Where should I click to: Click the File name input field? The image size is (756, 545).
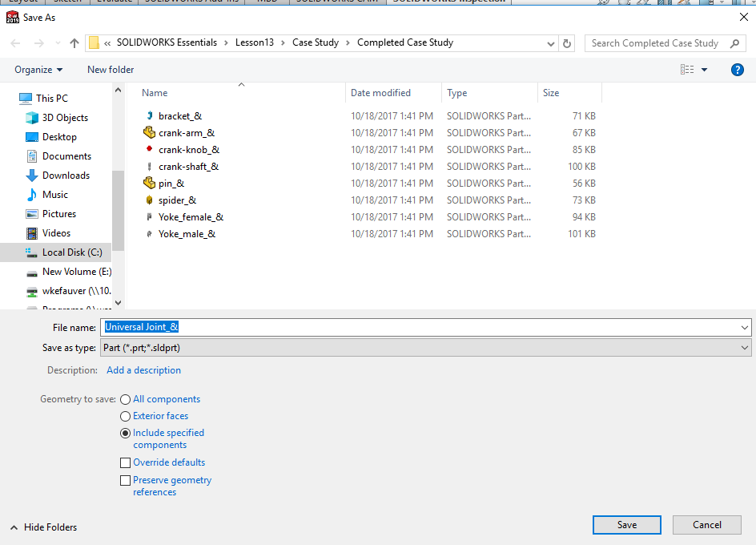pos(420,327)
